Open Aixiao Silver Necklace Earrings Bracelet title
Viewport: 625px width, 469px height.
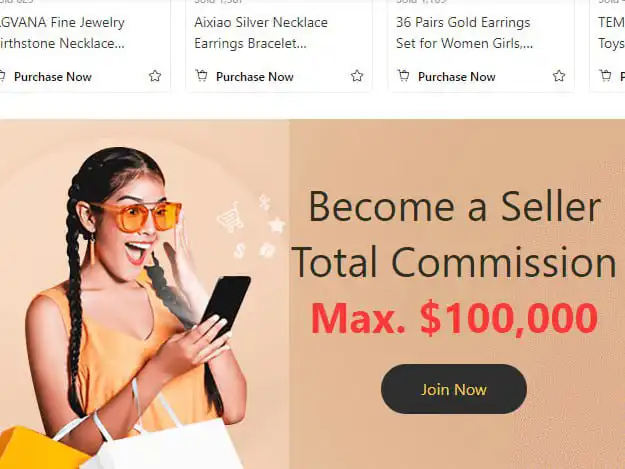coord(261,33)
